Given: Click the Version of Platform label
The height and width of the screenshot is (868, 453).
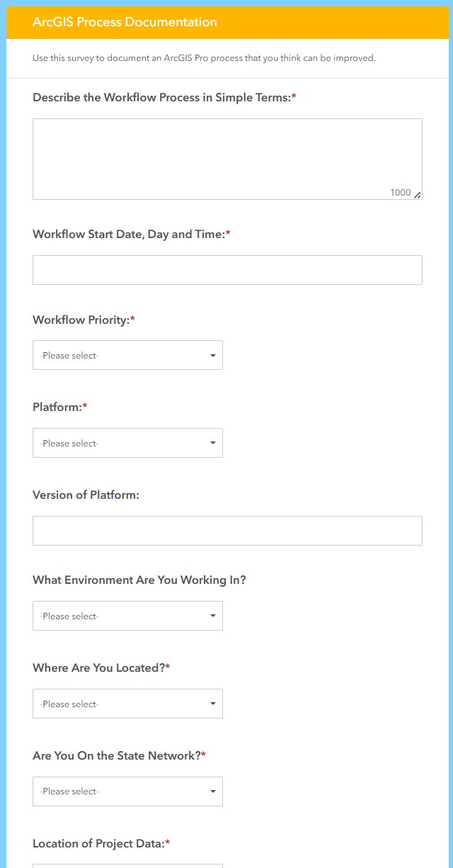Looking at the screenshot, I should click(86, 495).
